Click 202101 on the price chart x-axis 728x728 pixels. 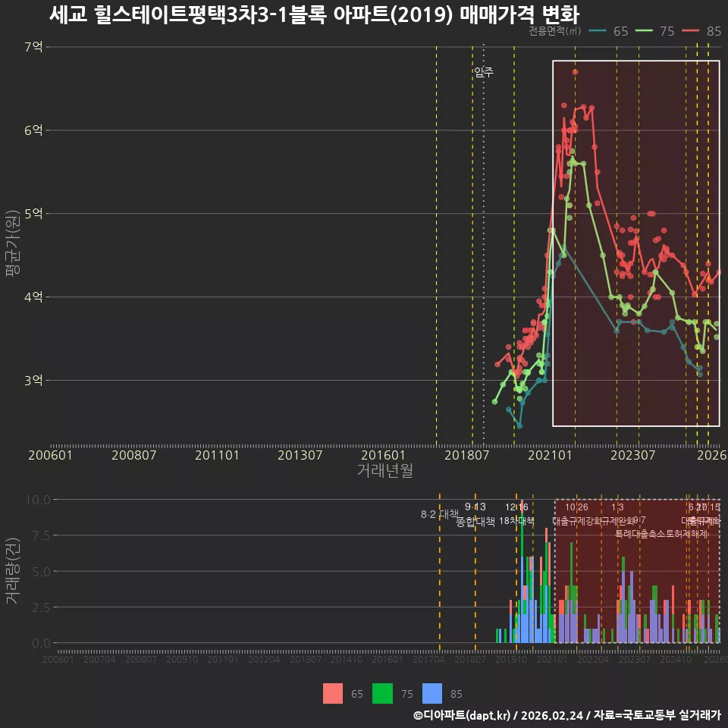[x=550, y=455]
